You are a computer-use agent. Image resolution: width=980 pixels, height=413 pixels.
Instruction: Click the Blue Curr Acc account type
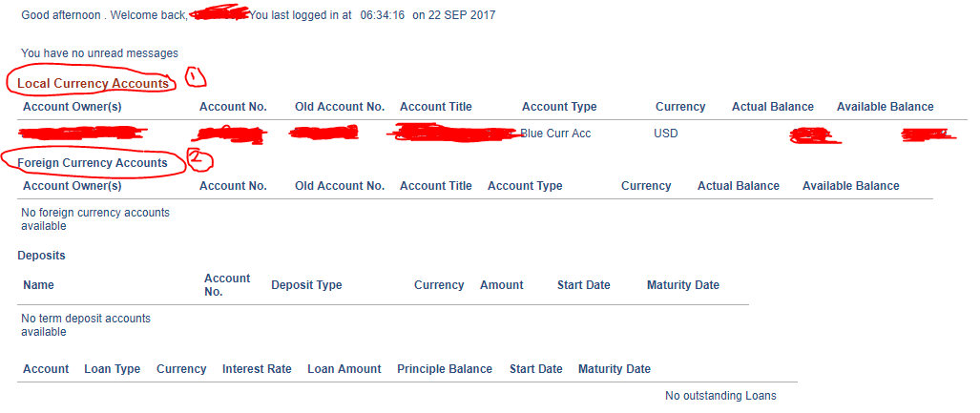point(556,134)
